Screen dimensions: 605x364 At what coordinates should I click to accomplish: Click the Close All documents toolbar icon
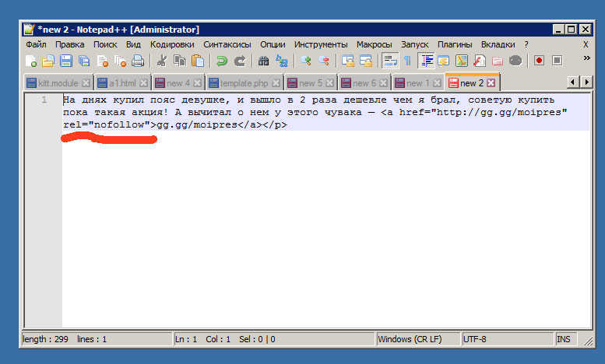tap(120, 61)
